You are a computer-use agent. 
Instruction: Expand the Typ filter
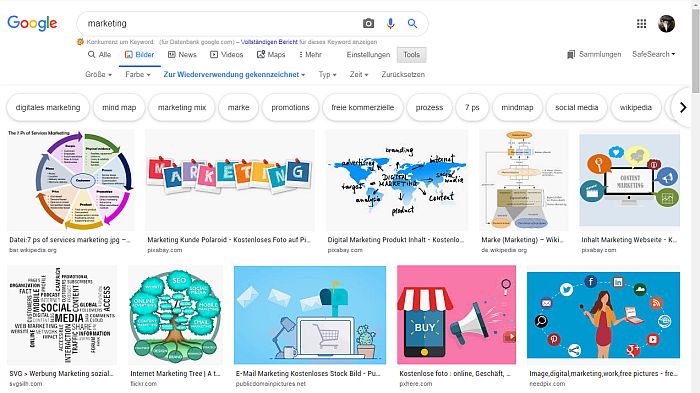pos(328,75)
